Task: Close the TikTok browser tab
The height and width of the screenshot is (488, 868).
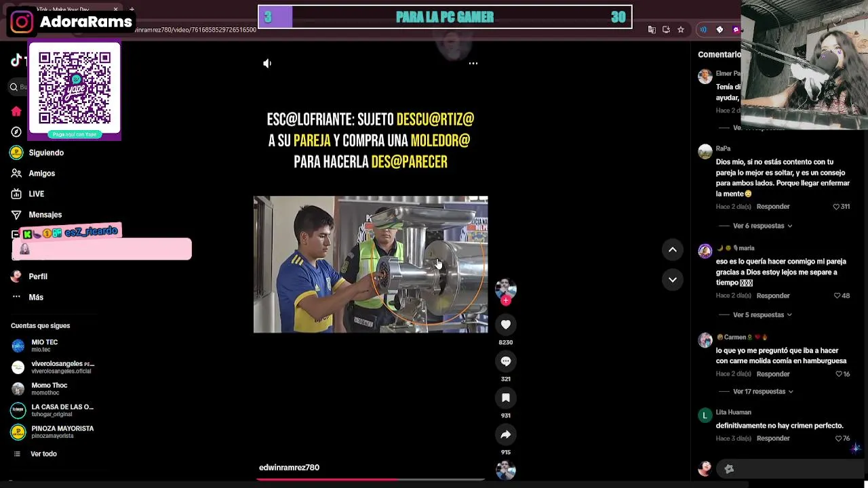Action: tap(115, 9)
